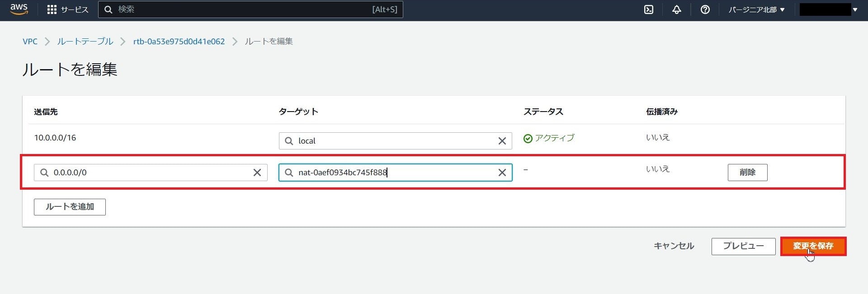The image size is (868, 294).
Task: Click the nat-0aef0934bc745f888 target field
Action: 395,173
